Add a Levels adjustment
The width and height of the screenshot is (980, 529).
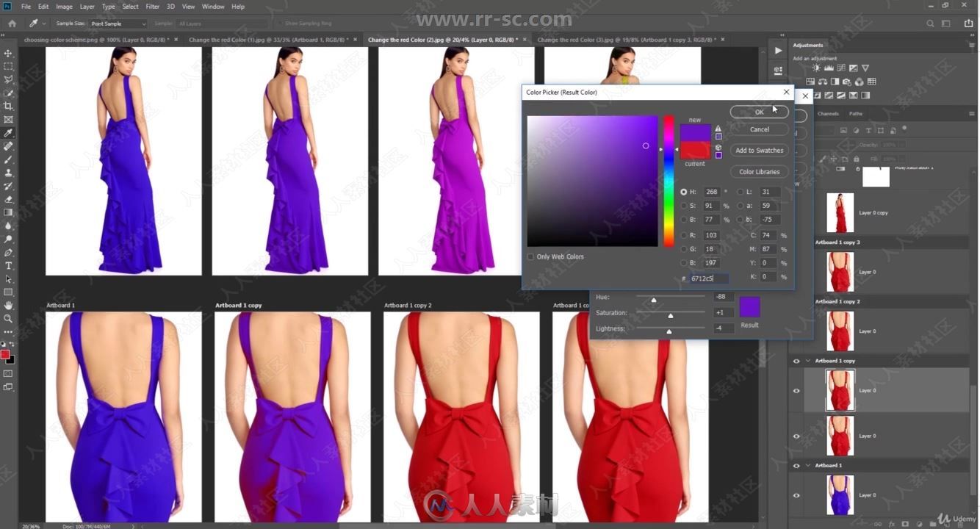(829, 68)
